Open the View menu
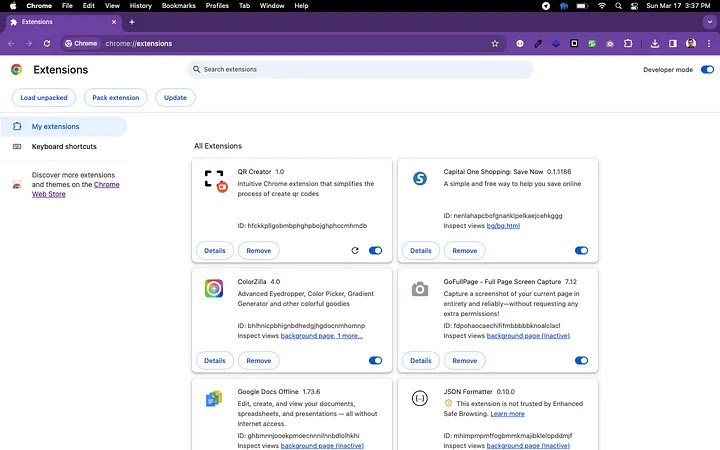 click(112, 6)
